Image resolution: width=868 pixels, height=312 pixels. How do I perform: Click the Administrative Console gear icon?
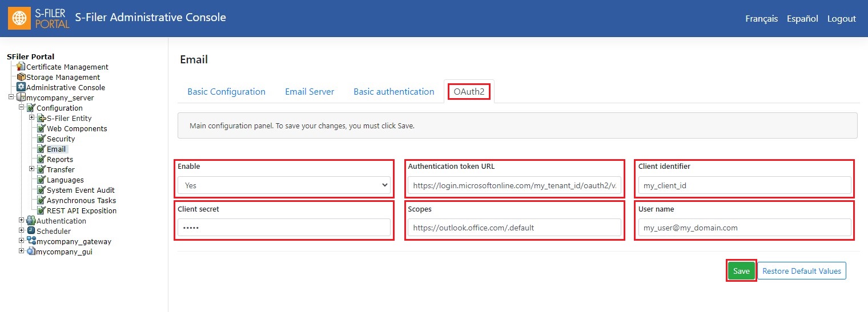[x=21, y=87]
